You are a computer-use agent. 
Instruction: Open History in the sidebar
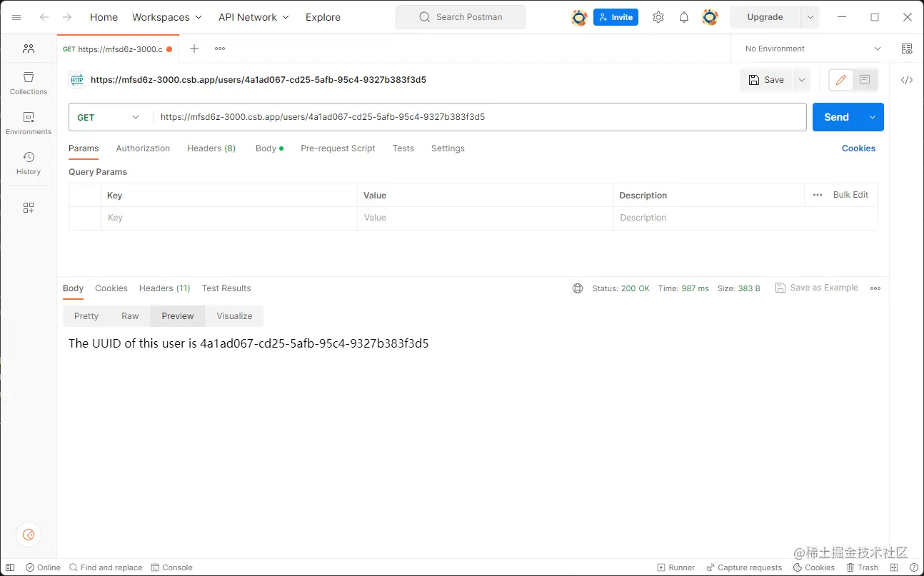tap(29, 163)
